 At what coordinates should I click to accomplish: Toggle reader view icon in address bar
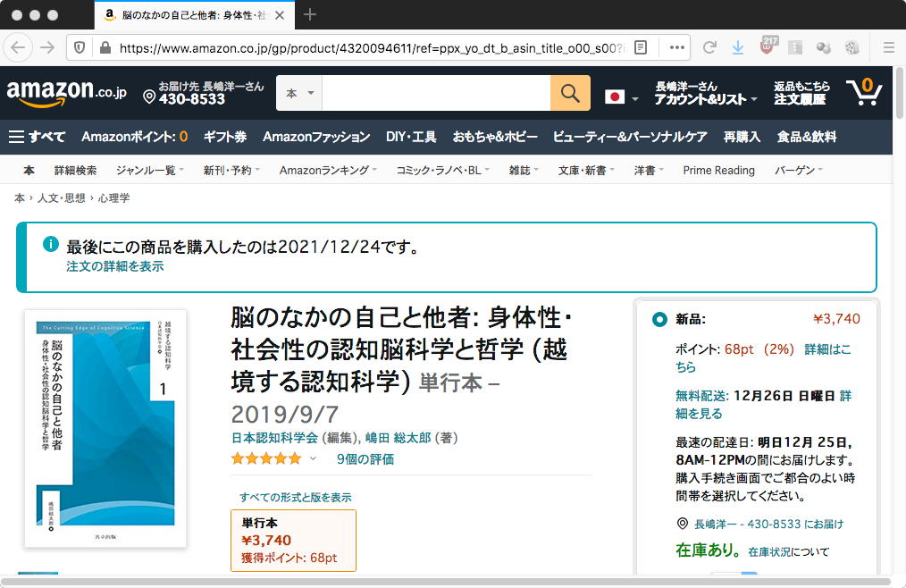pyautogui.click(x=641, y=47)
